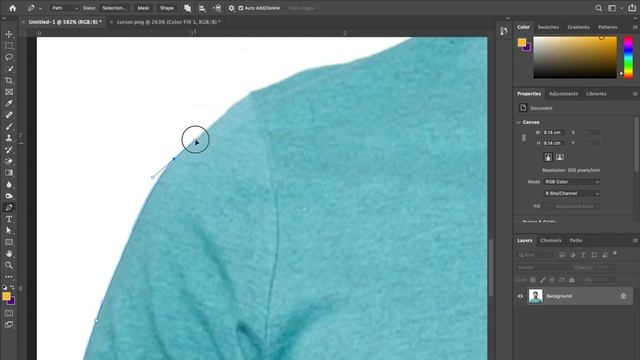Screen dimensions: 640x360
Task: Toggle link width and height icon
Action: point(524,138)
